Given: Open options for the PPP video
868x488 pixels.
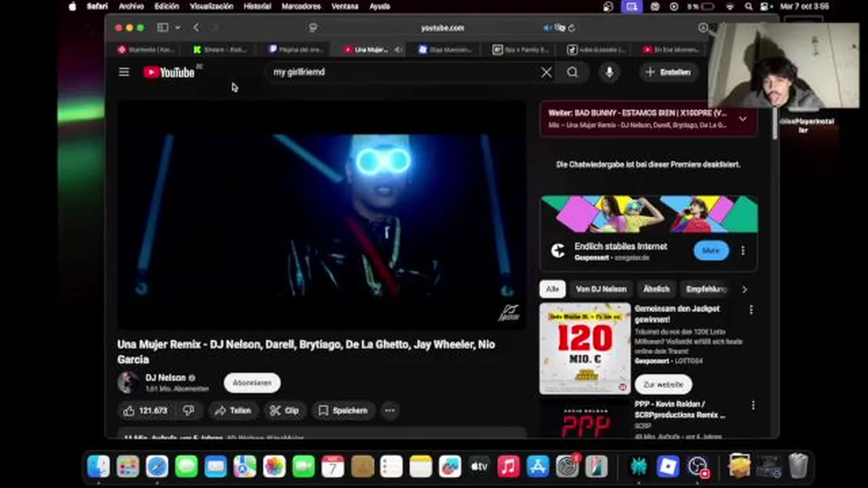Looking at the screenshot, I should pos(753,405).
